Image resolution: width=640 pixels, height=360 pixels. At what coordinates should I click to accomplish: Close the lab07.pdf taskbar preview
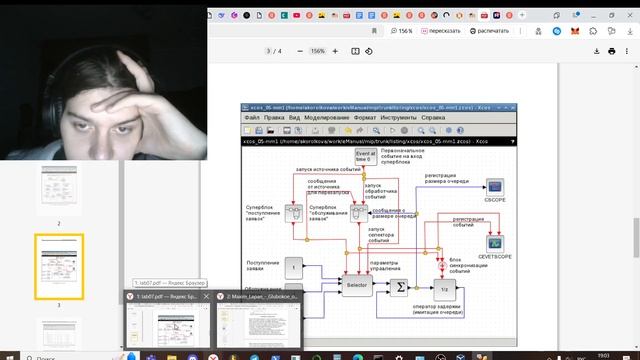point(206,296)
